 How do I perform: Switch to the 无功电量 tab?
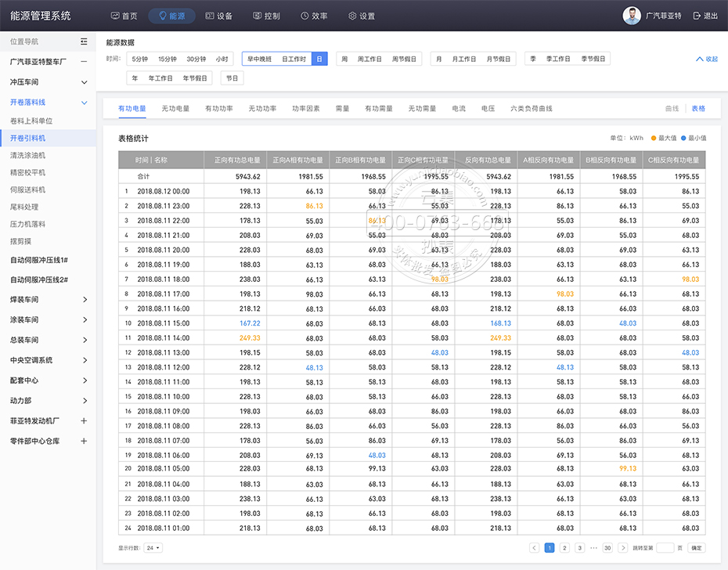coord(175,109)
